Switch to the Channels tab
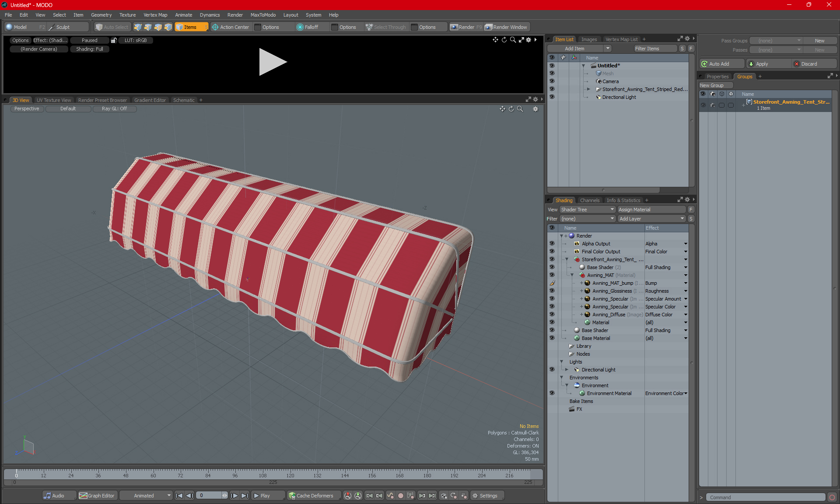 (590, 200)
